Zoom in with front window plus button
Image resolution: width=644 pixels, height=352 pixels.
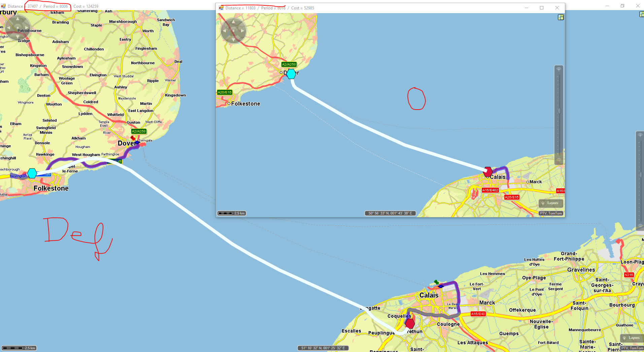click(559, 69)
